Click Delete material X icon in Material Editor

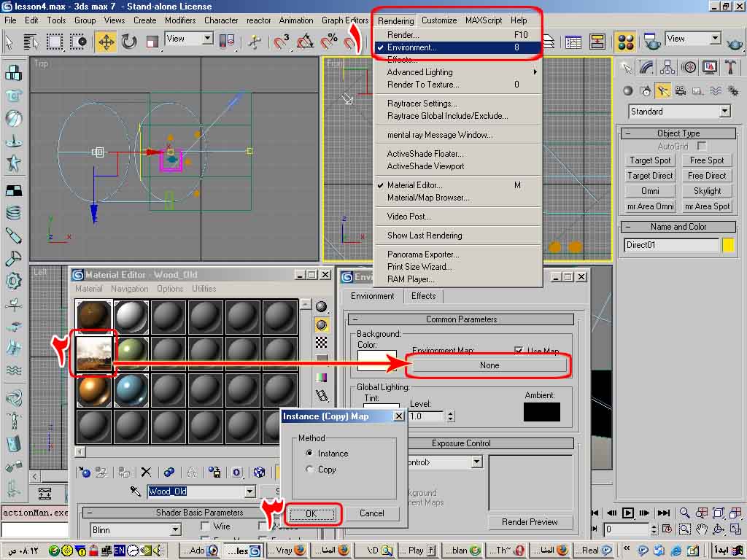coord(146,472)
